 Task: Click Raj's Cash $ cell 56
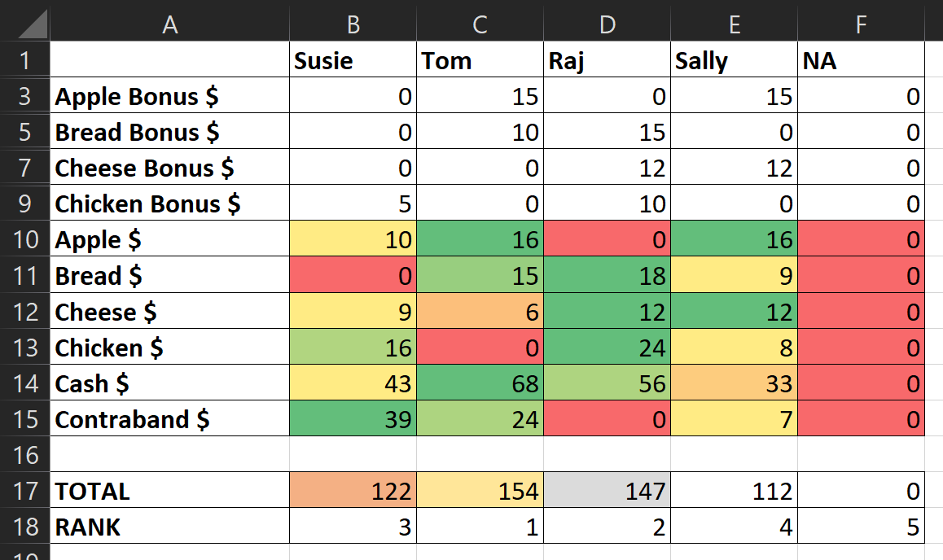(x=607, y=383)
